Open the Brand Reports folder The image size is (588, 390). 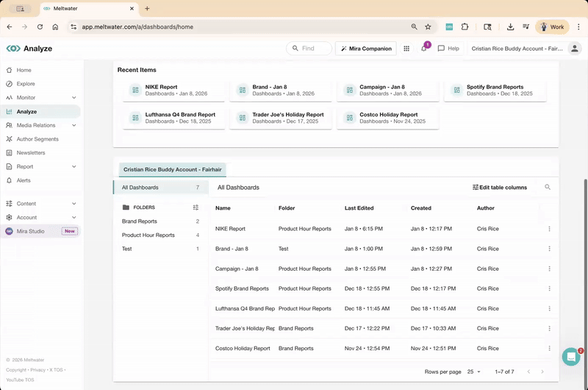coord(160,221)
